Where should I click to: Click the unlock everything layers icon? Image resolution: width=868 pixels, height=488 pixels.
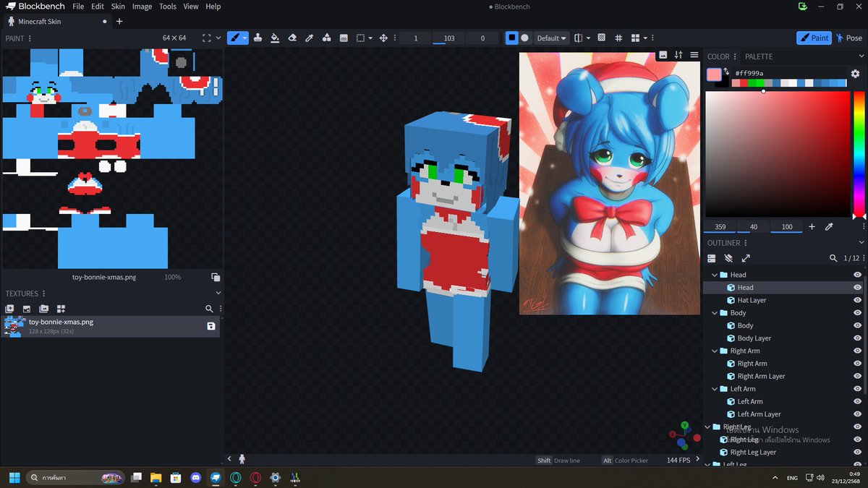click(x=728, y=258)
